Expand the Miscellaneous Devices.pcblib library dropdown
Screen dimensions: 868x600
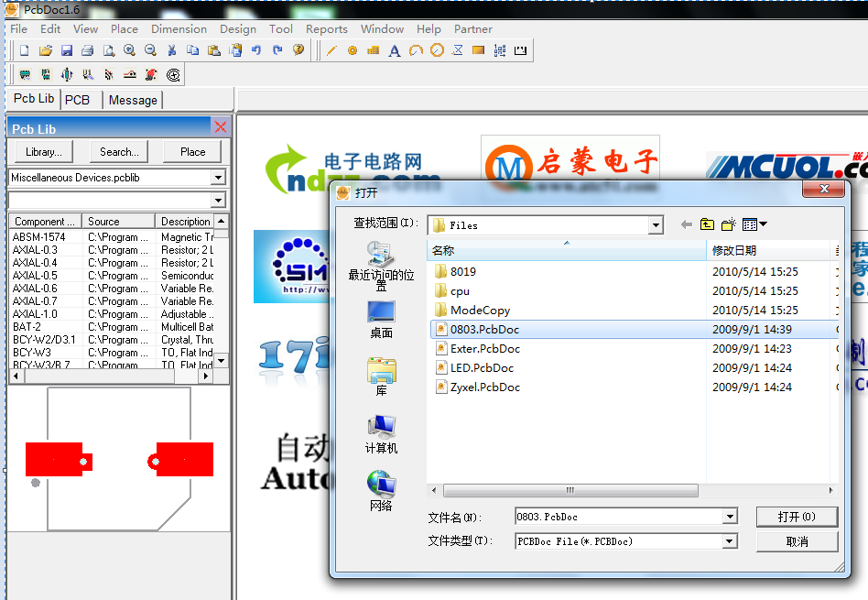[218, 178]
